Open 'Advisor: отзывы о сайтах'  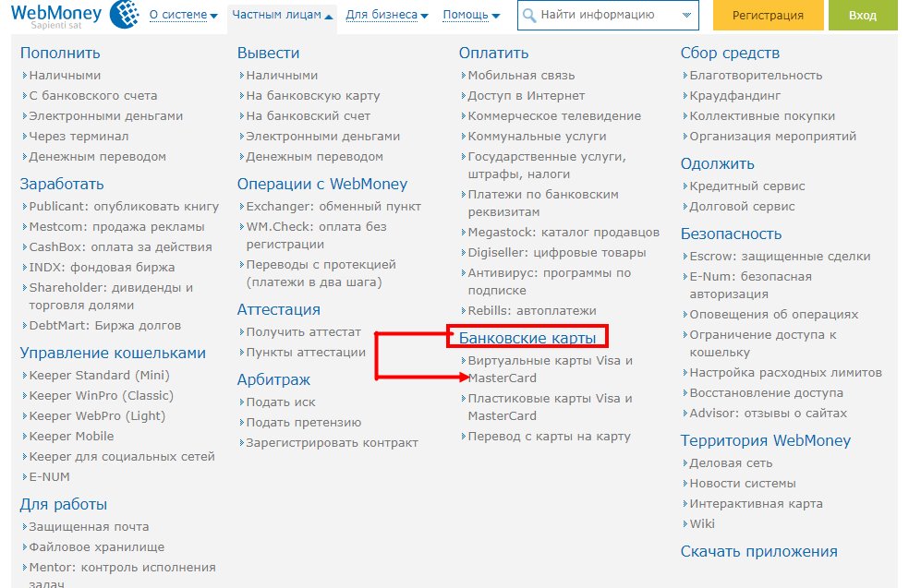tap(769, 414)
